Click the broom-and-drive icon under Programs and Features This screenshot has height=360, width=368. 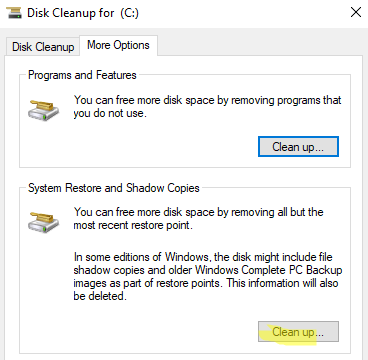click(x=43, y=108)
